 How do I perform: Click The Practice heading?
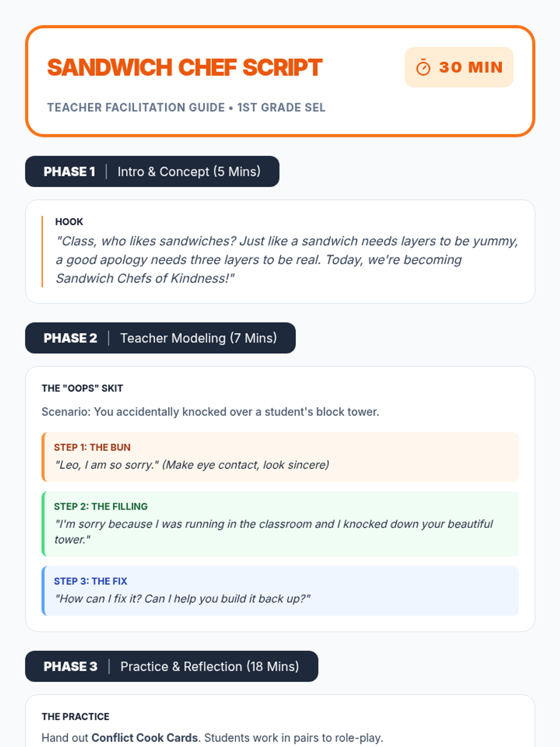click(x=76, y=717)
